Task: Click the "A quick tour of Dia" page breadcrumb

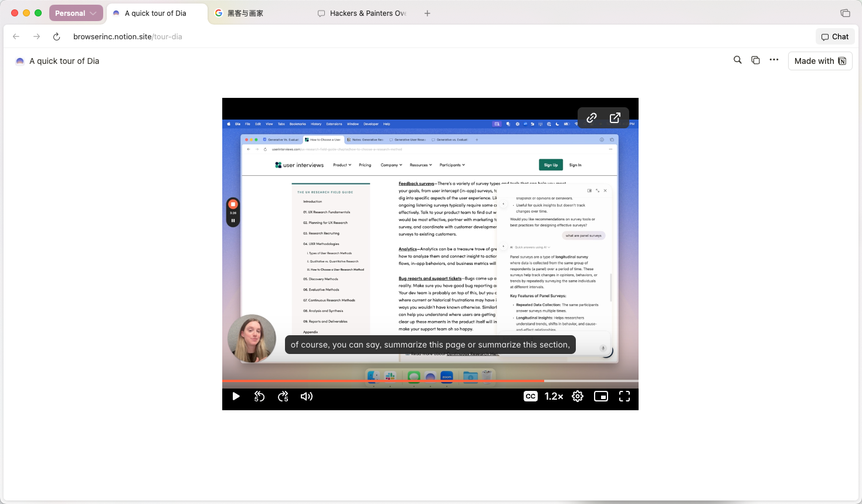Action: click(x=57, y=61)
